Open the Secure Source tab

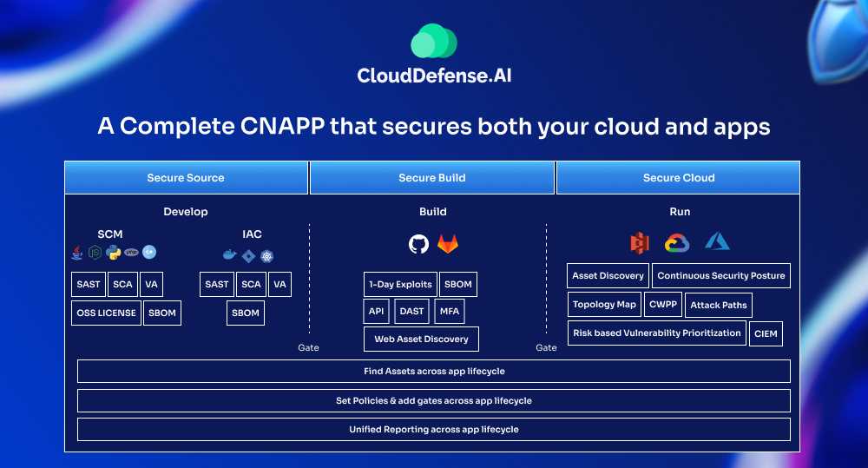coord(186,178)
